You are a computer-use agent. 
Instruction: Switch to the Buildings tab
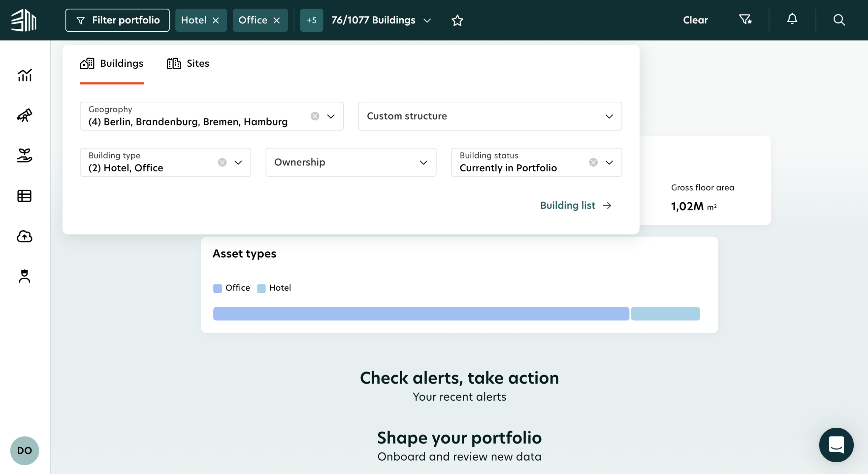click(x=112, y=63)
